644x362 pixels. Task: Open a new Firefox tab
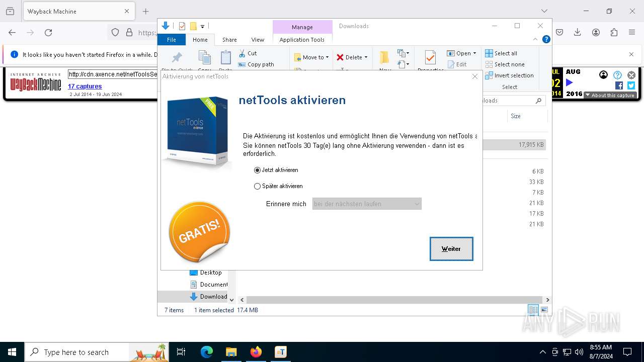[x=146, y=11]
